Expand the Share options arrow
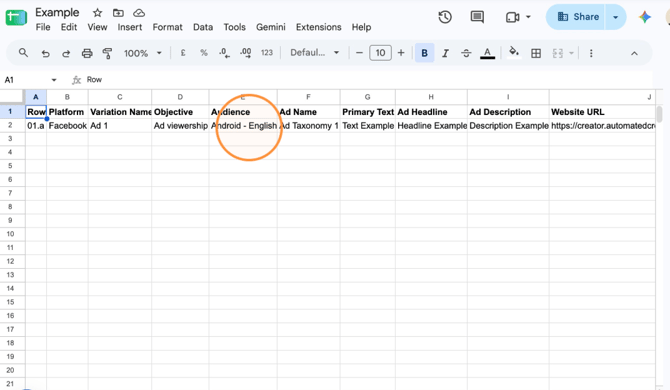The width and height of the screenshot is (670, 390). 615,17
